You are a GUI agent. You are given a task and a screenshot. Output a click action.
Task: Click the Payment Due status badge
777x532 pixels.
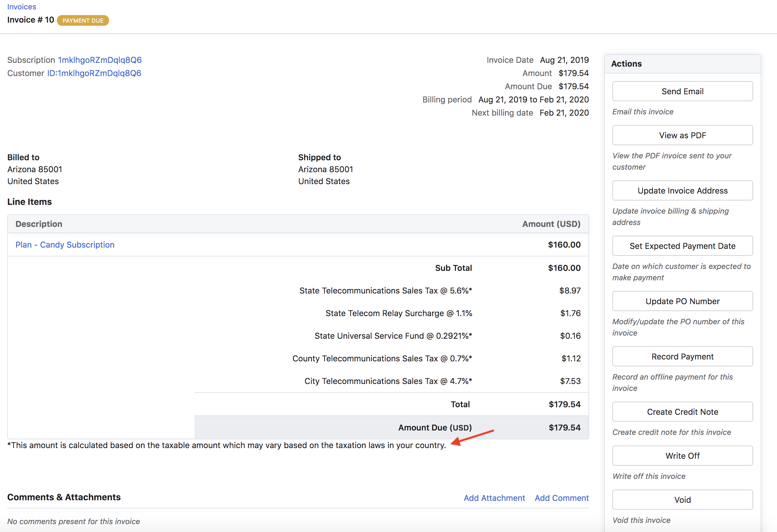(83, 20)
